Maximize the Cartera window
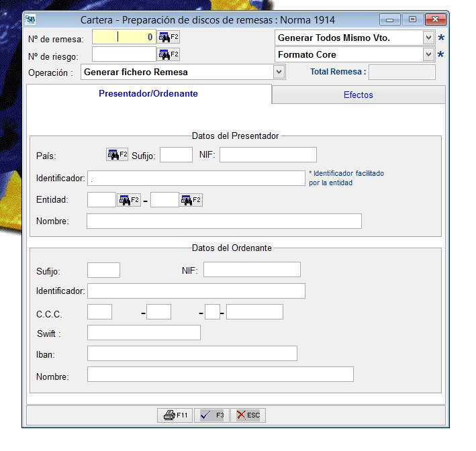Image resolution: width=476 pixels, height=451 pixels. (x=412, y=20)
